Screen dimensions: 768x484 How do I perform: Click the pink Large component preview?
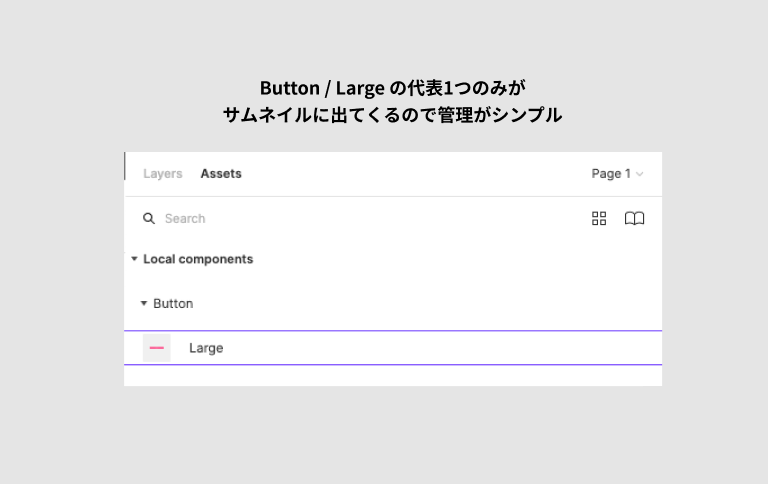[x=157, y=348]
